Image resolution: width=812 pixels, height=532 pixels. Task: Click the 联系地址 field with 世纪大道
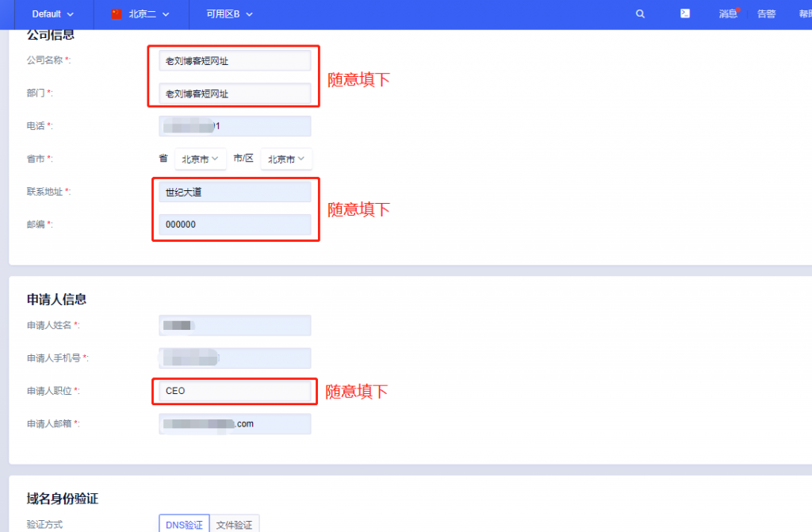coord(235,192)
